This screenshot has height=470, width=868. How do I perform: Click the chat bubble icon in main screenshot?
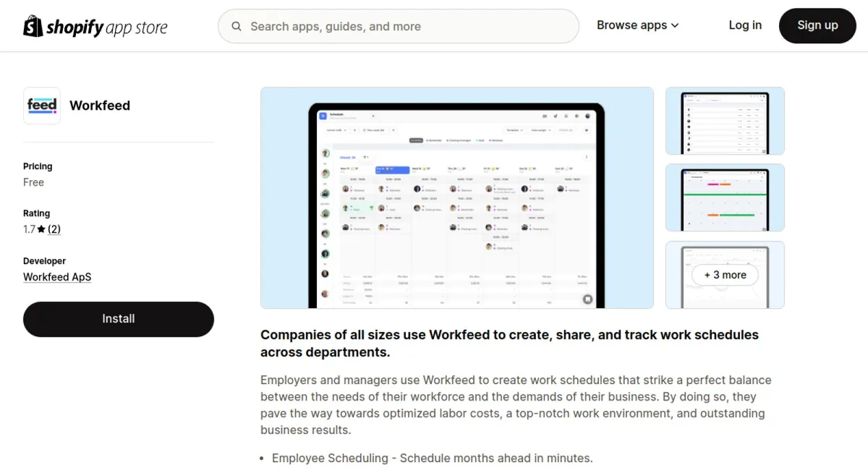coord(587,299)
